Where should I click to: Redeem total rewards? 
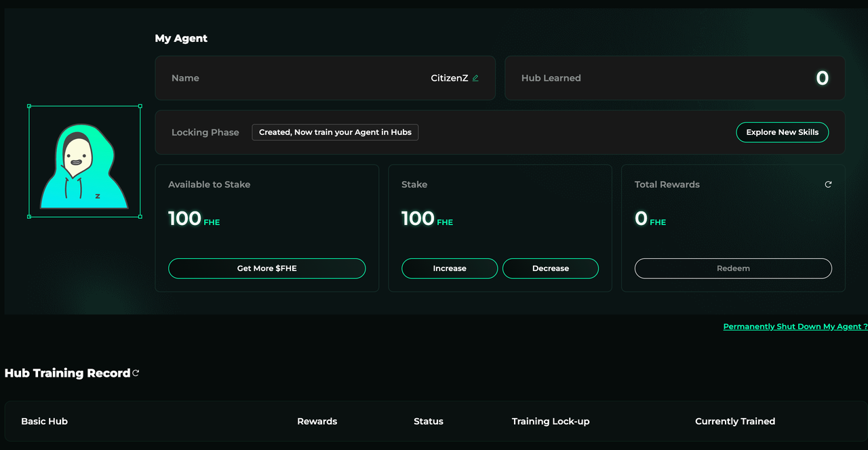tap(733, 268)
